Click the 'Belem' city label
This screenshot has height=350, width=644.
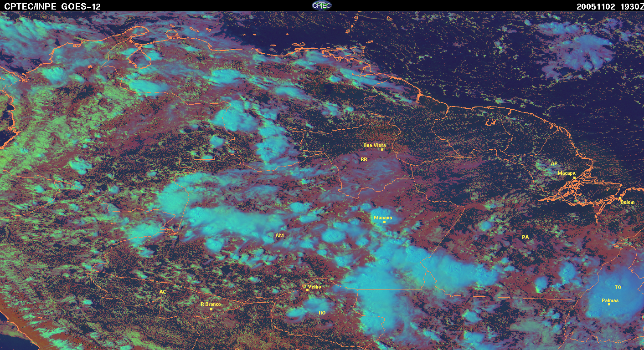click(x=627, y=202)
